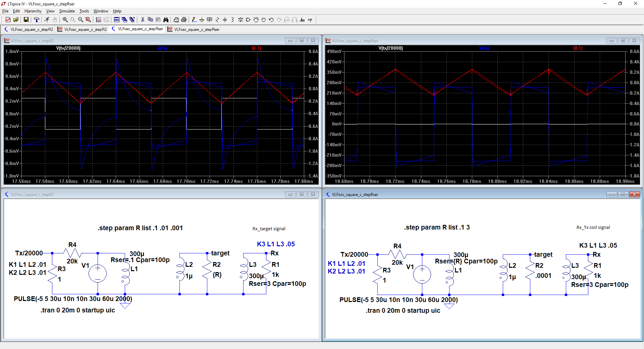Click the Run simulation icon
The image size is (644, 349).
click(x=47, y=20)
